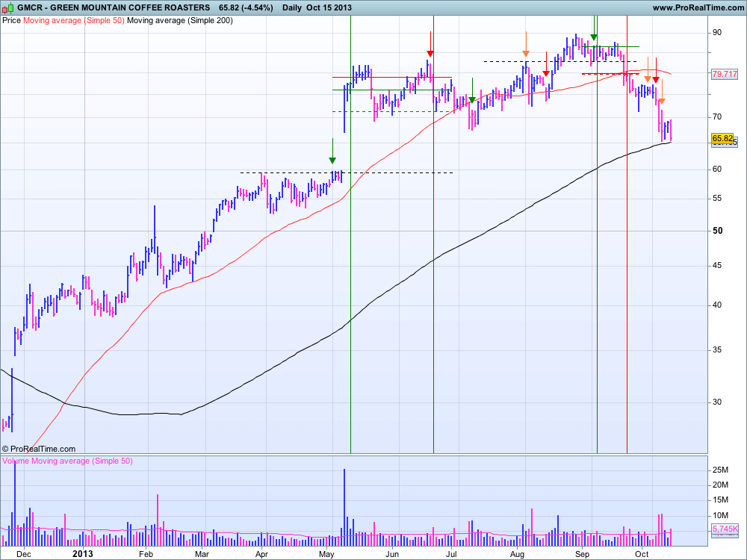
Task: Click the "Aug" month label on the time axis
Action: (x=517, y=554)
